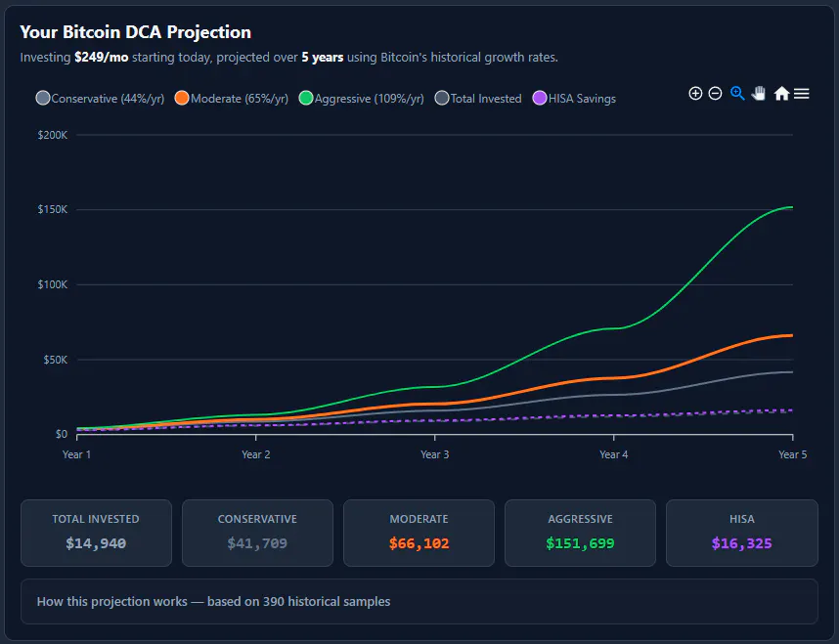
Task: Click the Your Bitcoin DCA Projection heading
Action: (x=135, y=32)
